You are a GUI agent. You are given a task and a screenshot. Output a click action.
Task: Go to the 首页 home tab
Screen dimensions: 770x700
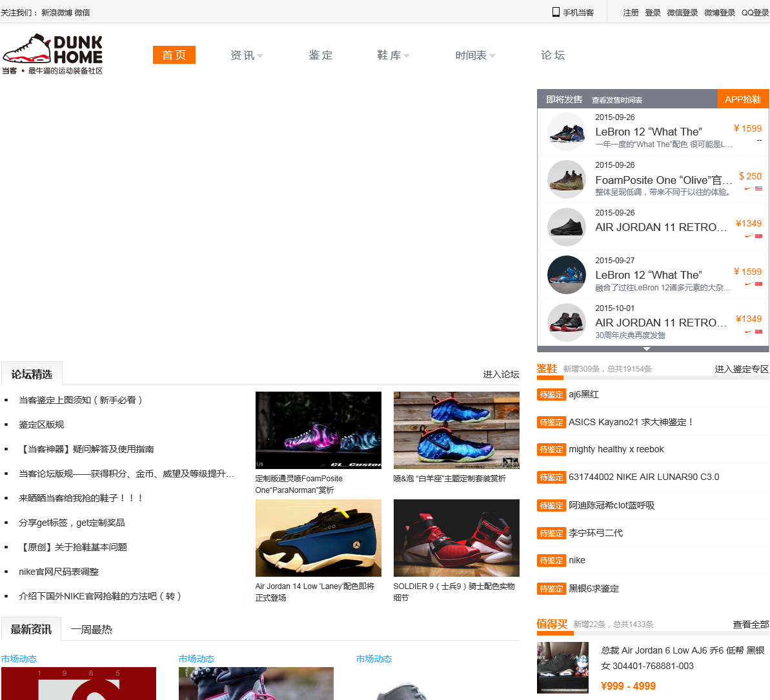(x=174, y=55)
